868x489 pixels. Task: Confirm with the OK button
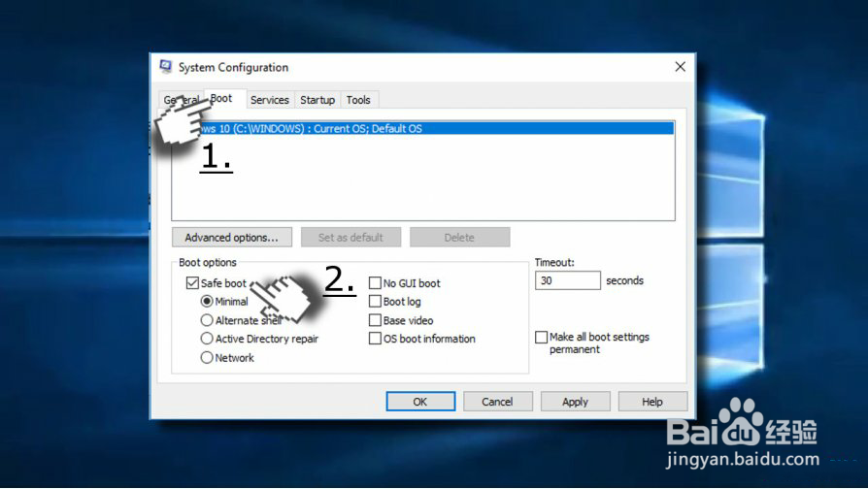420,402
